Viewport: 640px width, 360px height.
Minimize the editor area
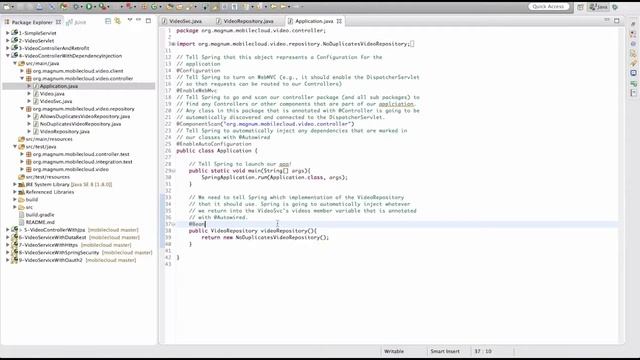tap(607, 20)
